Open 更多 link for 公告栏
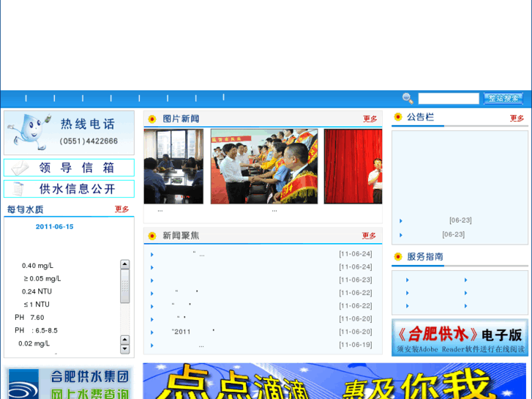Screen dimensions: 532x399 [517, 118]
